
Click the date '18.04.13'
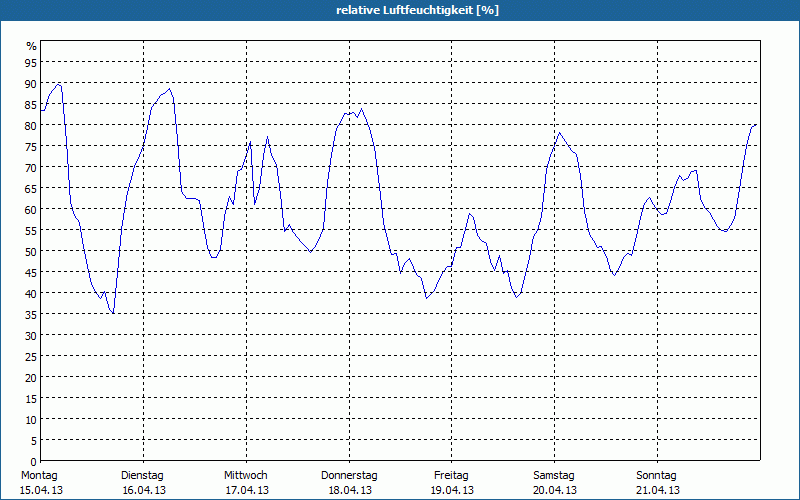(349, 490)
